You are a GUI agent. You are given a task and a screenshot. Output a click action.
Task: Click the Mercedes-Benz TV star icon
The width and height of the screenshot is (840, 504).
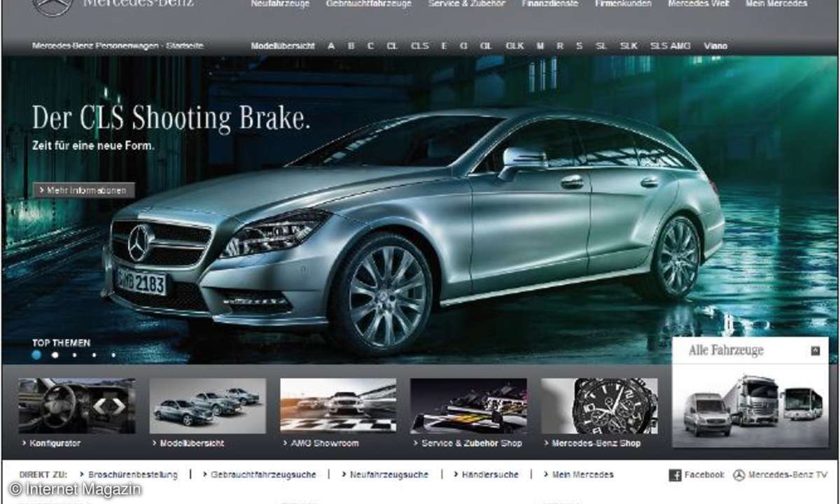[738, 475]
